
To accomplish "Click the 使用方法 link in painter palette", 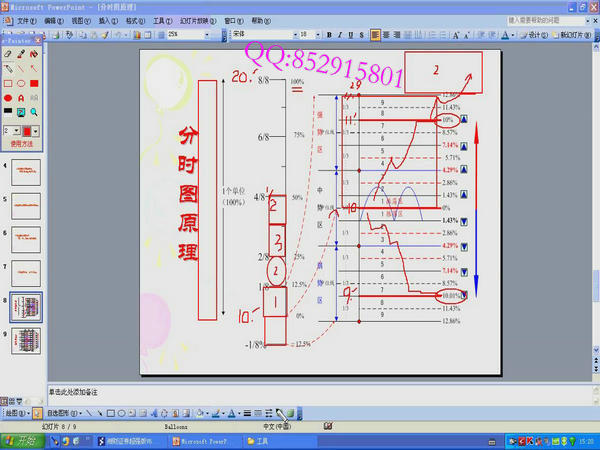I will [x=22, y=144].
